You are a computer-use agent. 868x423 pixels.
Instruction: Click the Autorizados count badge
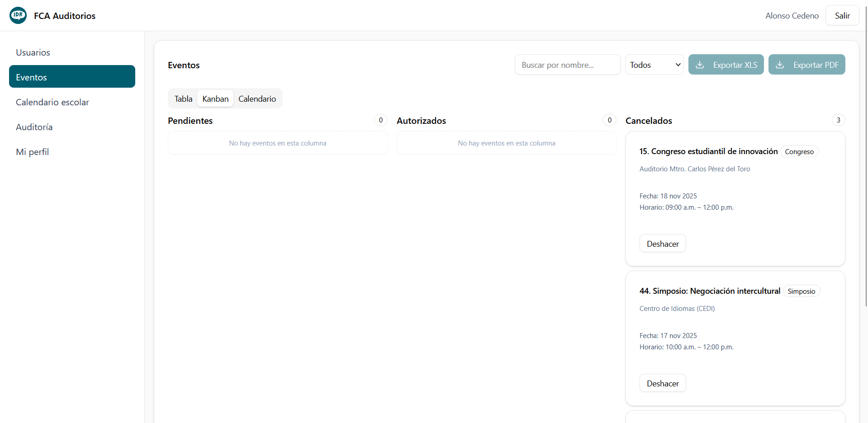[x=609, y=120]
